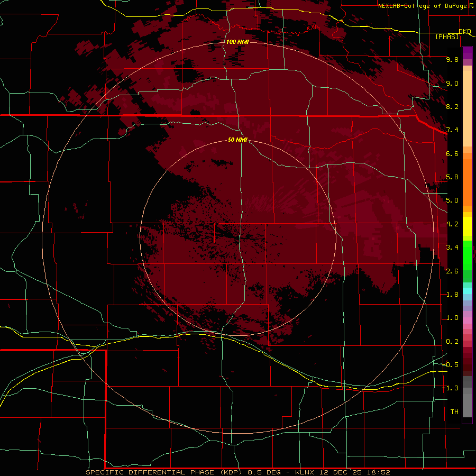The height and width of the screenshot is (476, 476).
Task: Select the "[PHAS]" legend heading
Action: point(447,36)
